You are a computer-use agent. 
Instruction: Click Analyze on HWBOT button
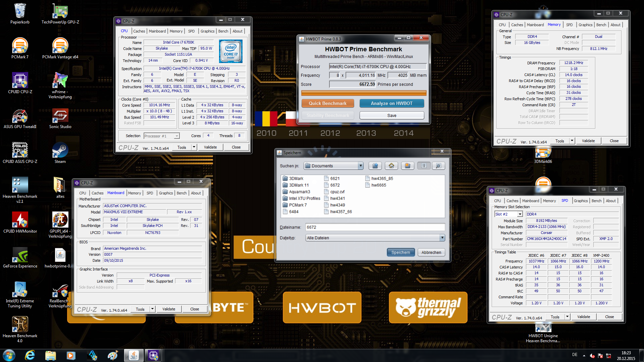(392, 103)
